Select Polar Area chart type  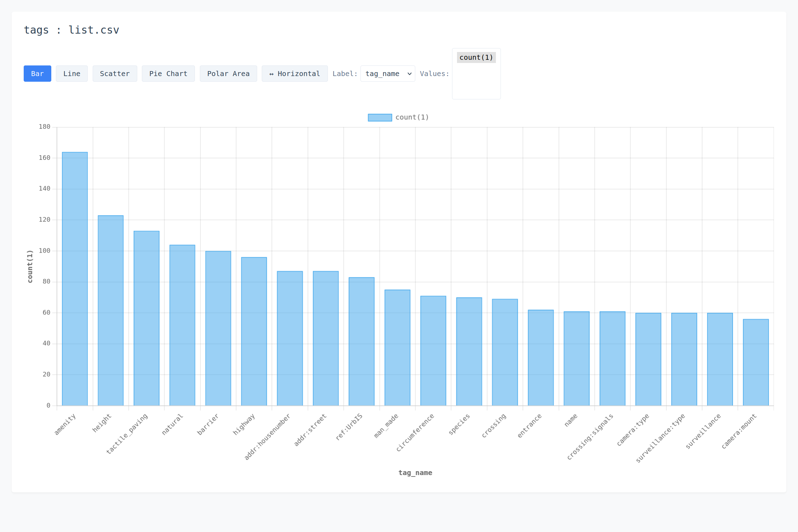click(x=228, y=74)
